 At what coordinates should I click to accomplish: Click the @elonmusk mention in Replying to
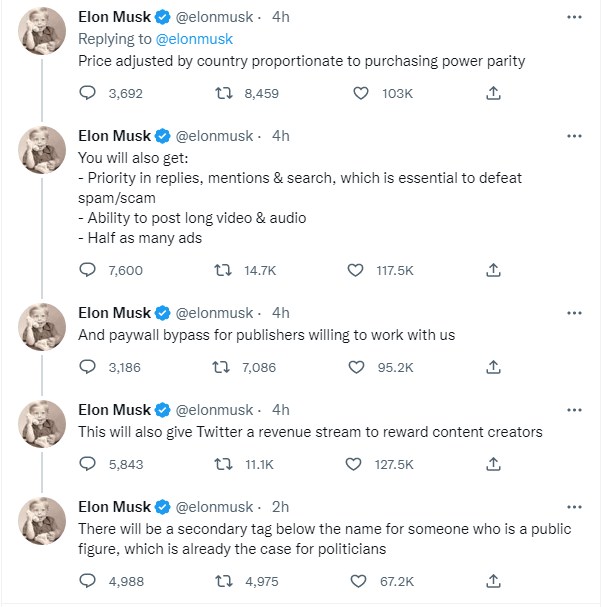[x=194, y=39]
